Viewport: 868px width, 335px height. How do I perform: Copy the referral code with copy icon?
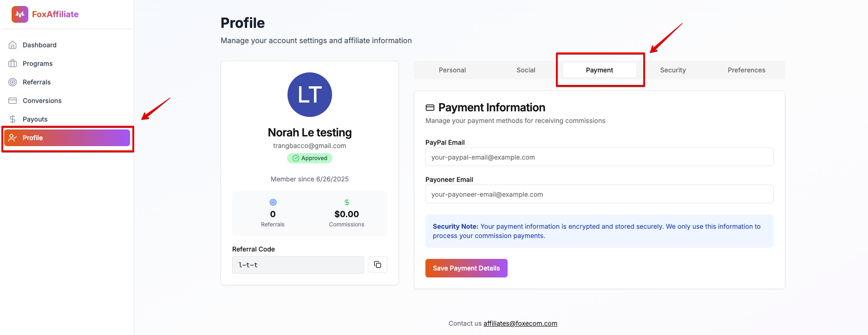[378, 264]
